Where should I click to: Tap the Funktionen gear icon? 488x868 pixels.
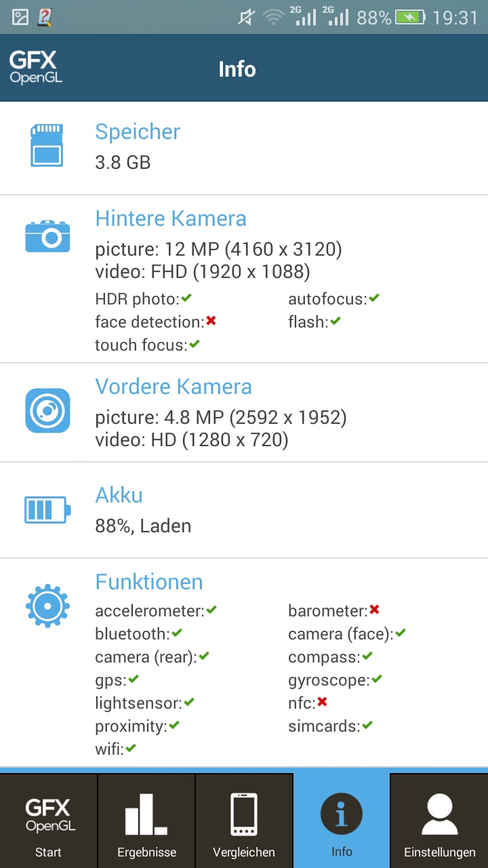click(x=47, y=604)
